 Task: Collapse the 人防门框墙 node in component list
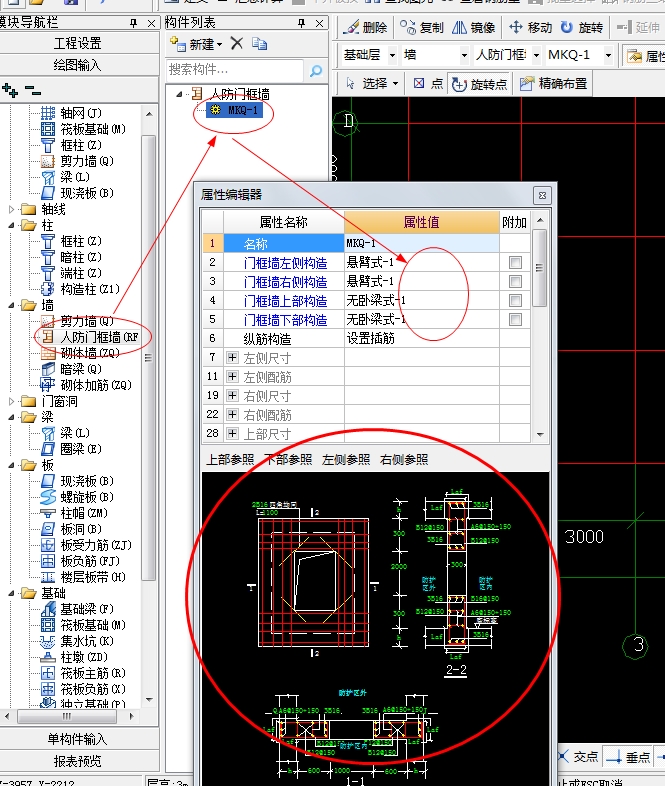pyautogui.click(x=179, y=94)
